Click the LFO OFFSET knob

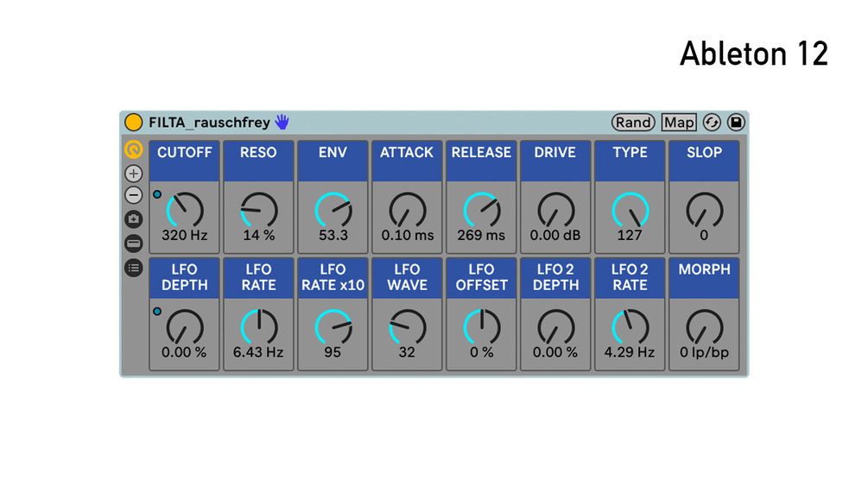(482, 327)
